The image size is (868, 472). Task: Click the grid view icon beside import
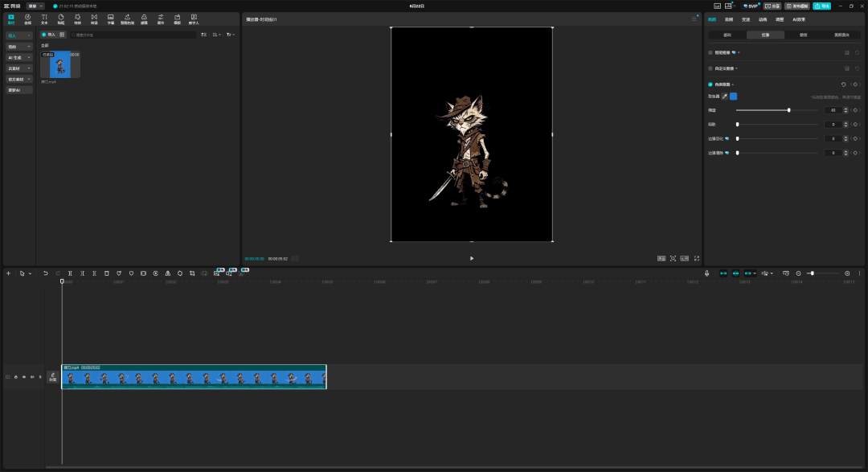click(62, 35)
